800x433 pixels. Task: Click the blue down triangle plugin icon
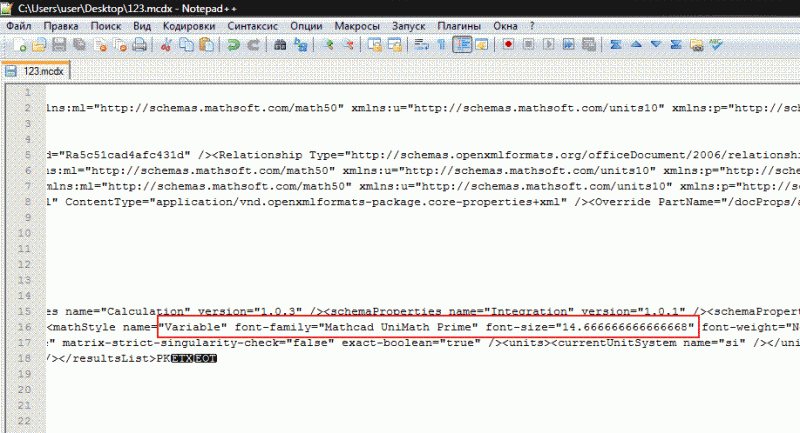656,45
